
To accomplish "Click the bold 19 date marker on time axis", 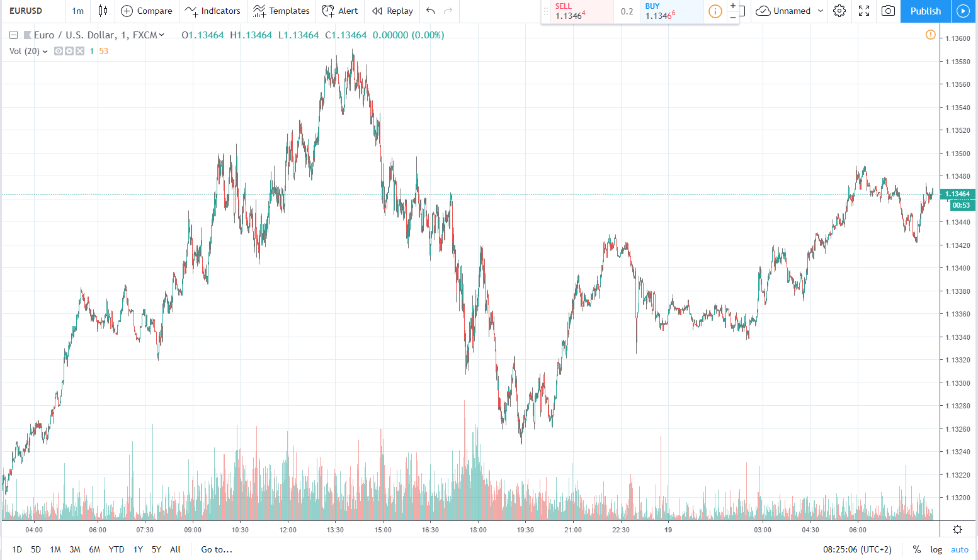I will [668, 530].
